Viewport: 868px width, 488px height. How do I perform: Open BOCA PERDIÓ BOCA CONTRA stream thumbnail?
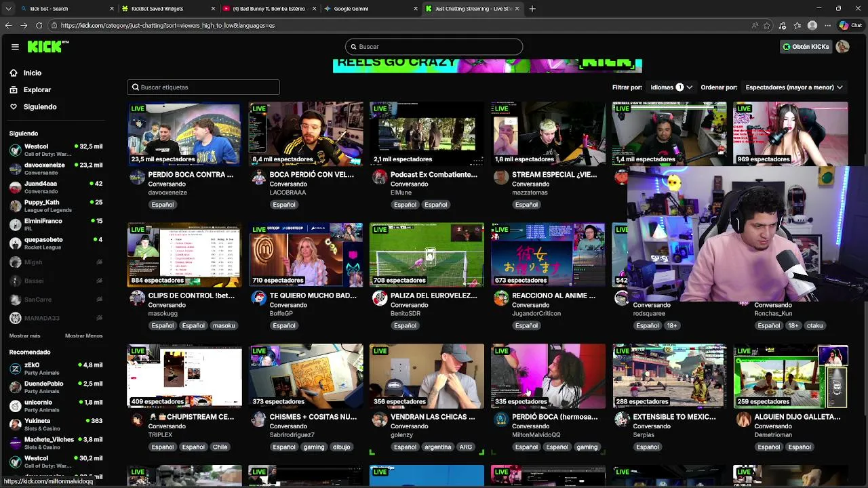coord(184,134)
